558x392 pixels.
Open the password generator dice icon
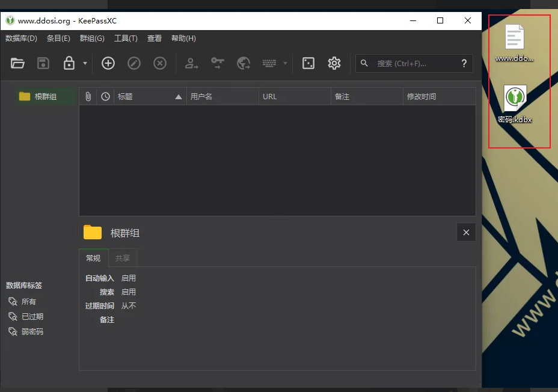pos(308,63)
